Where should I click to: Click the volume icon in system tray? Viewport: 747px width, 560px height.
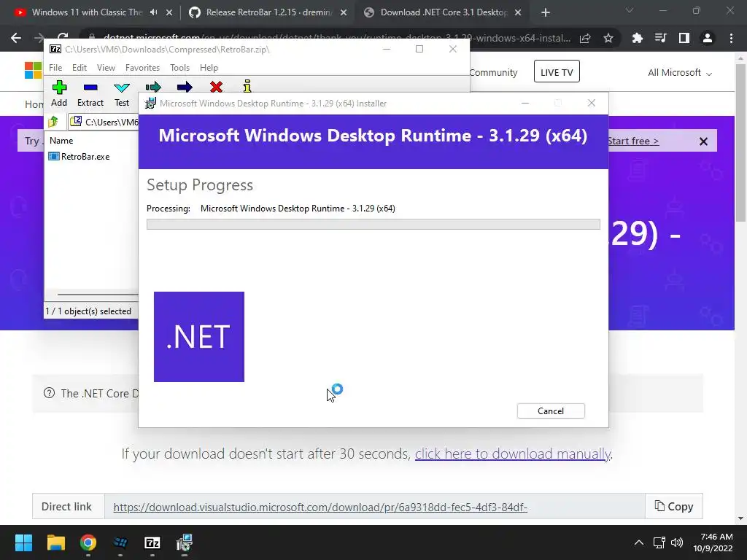click(676, 542)
